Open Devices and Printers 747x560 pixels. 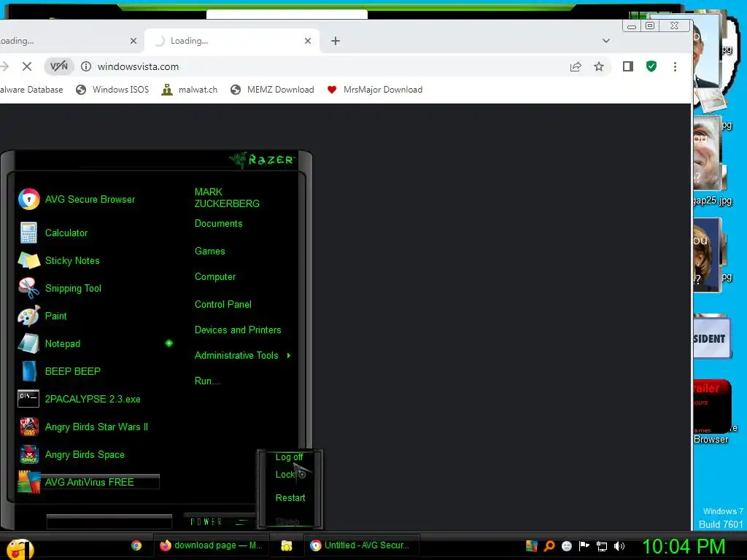(x=238, y=330)
